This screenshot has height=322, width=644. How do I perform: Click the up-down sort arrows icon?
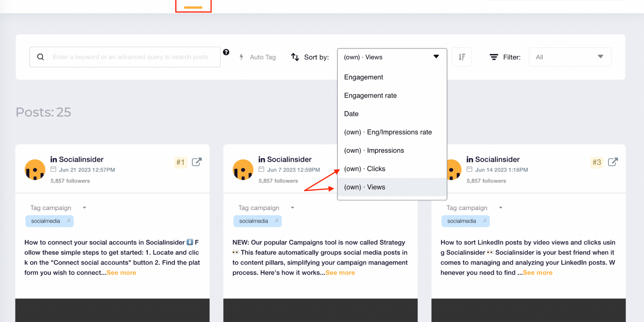(x=295, y=57)
